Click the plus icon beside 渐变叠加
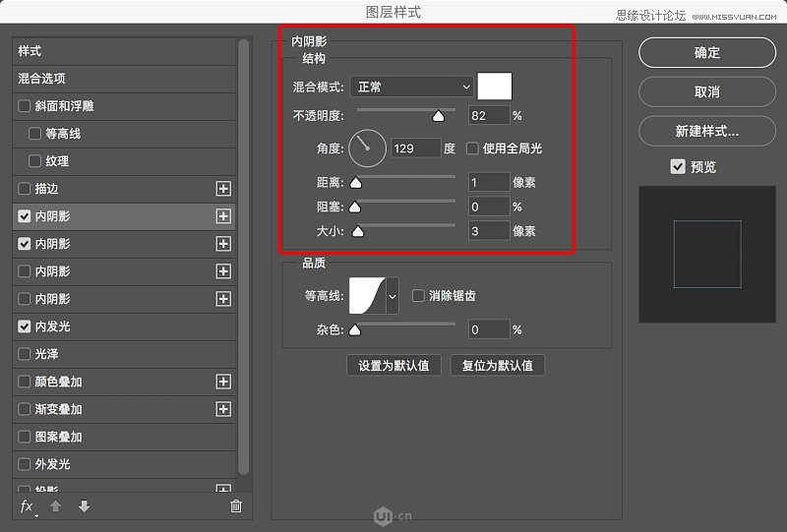The width and height of the screenshot is (787, 532). click(223, 409)
